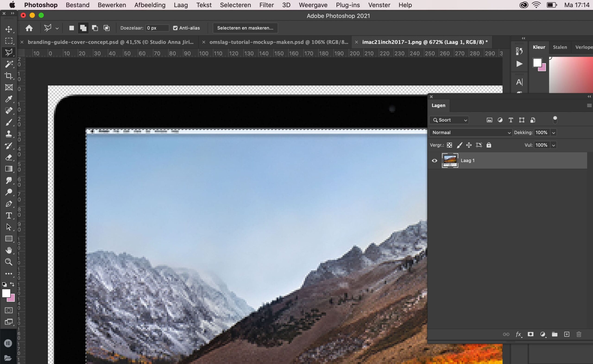Open the Selecteren menu
593x364 pixels.
click(235, 5)
